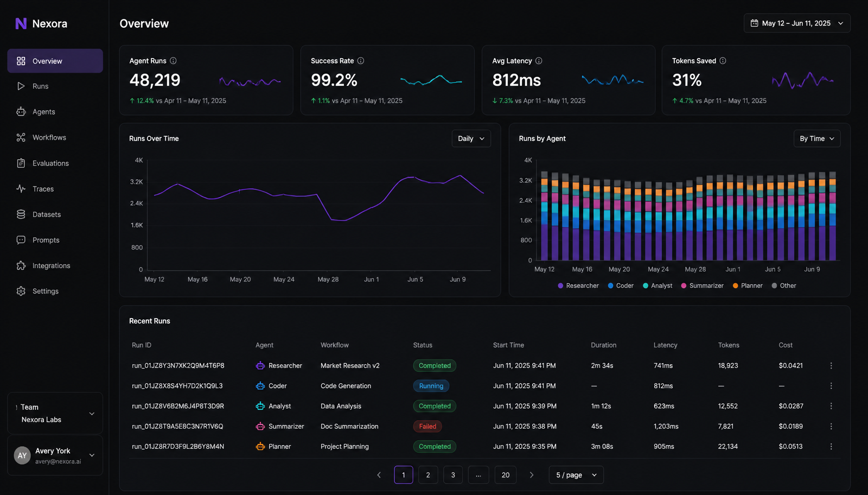Select page 1 in pagination
The width and height of the screenshot is (868, 495).
pyautogui.click(x=403, y=475)
